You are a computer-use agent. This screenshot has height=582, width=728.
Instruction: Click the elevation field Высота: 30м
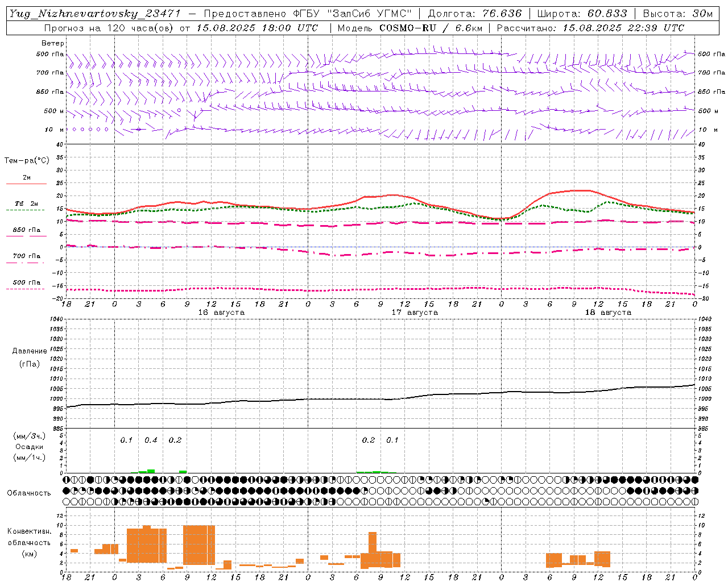677,14
